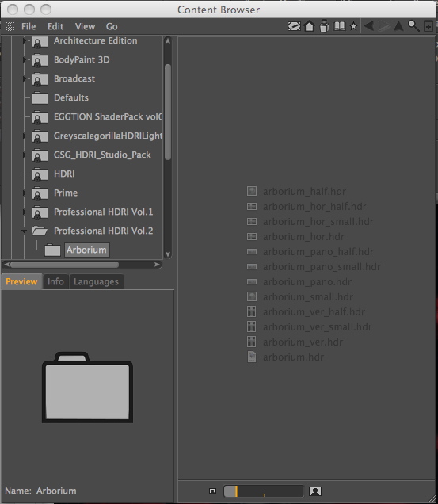Open the Favorites star icon
Viewport: 438px width, 504px height.
tap(353, 26)
